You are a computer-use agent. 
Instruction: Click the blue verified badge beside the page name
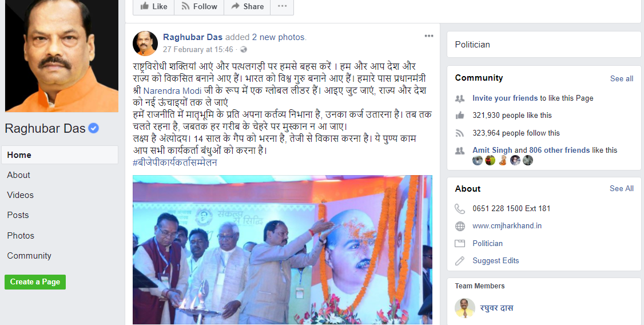(x=94, y=129)
